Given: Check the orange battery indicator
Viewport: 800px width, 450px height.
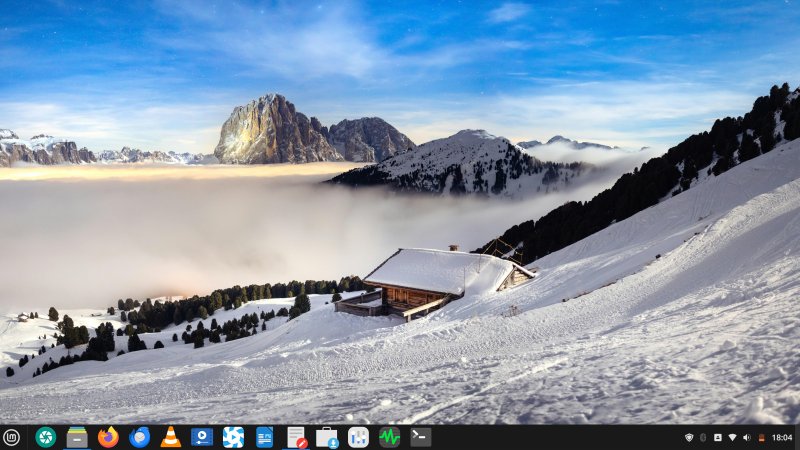Looking at the screenshot, I should pos(761,438).
